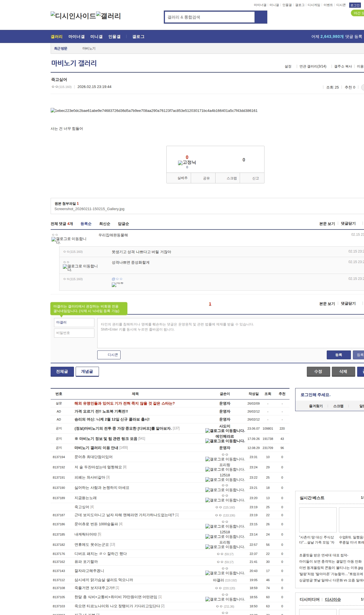This screenshot has width=364, height=615.
Task: Click the 고정닉 recommend image
Action: [x=187, y=163]
